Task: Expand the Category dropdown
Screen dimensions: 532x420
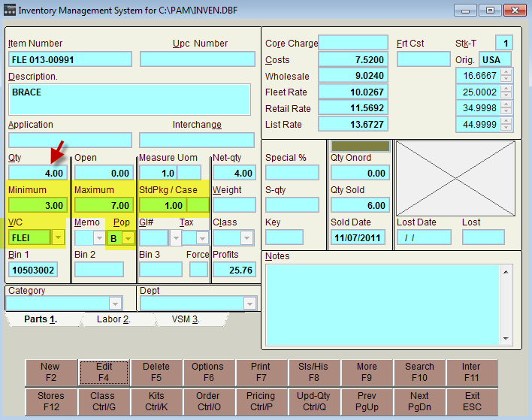Action: point(115,304)
